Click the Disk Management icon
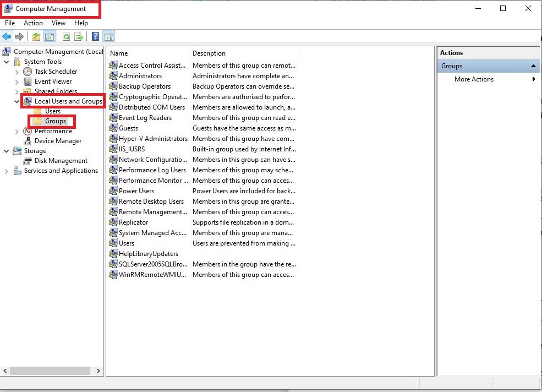Image resolution: width=542 pixels, height=392 pixels. coord(28,161)
